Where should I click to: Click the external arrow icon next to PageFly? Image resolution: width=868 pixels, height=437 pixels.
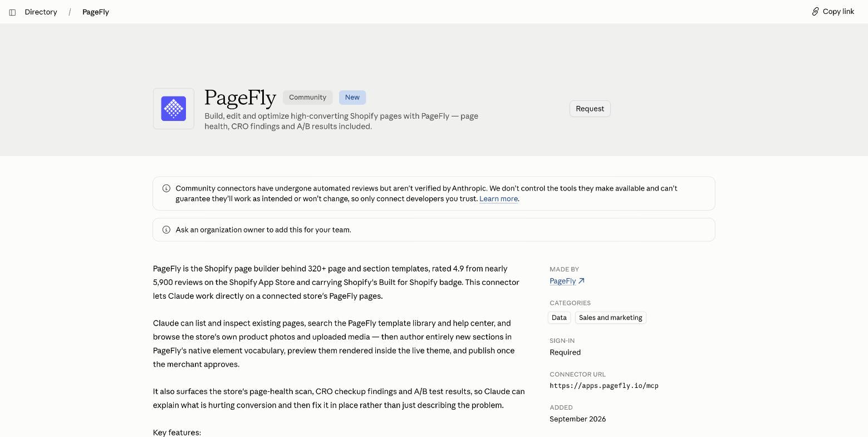coord(581,281)
